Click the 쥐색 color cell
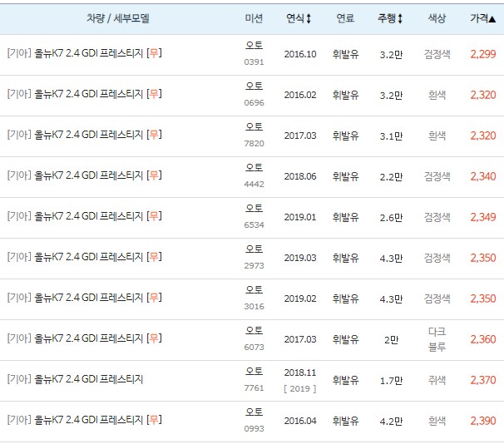The width and height of the screenshot is (504, 444). click(437, 380)
